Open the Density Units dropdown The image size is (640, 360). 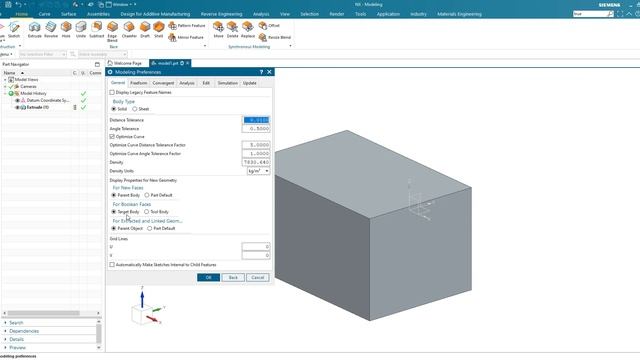point(258,171)
